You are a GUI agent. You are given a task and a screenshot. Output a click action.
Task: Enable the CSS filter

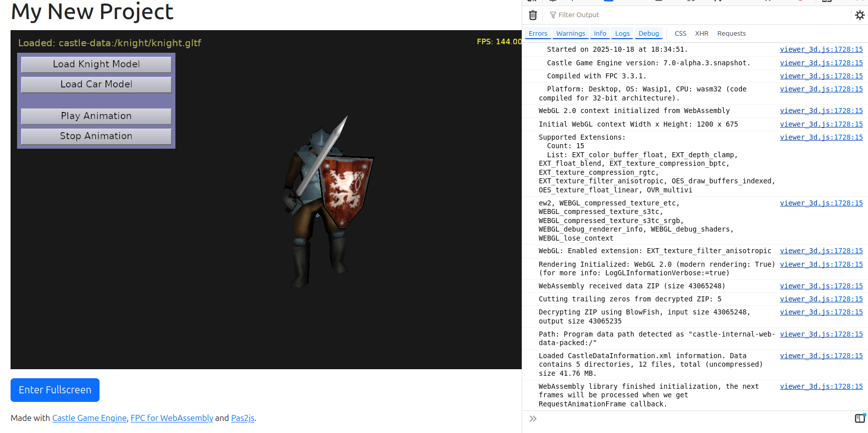pyautogui.click(x=680, y=34)
